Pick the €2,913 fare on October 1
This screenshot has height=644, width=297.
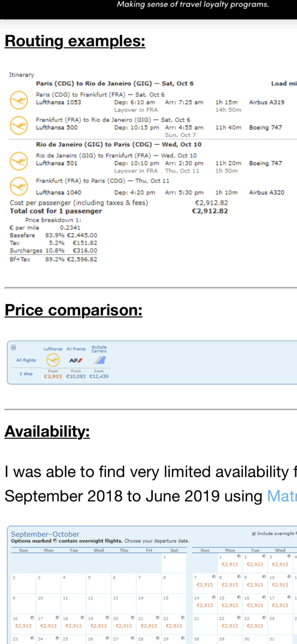tap(230, 564)
